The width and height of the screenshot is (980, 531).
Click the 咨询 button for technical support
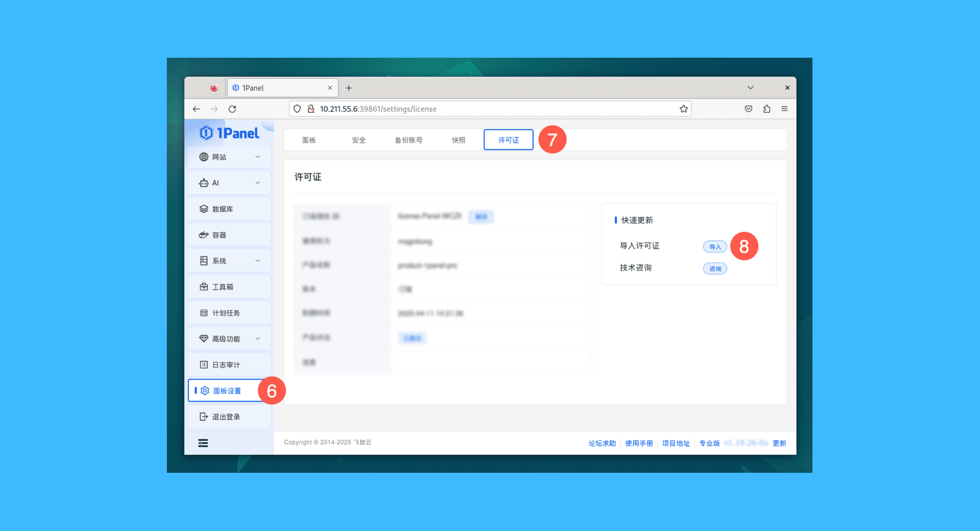(715, 269)
